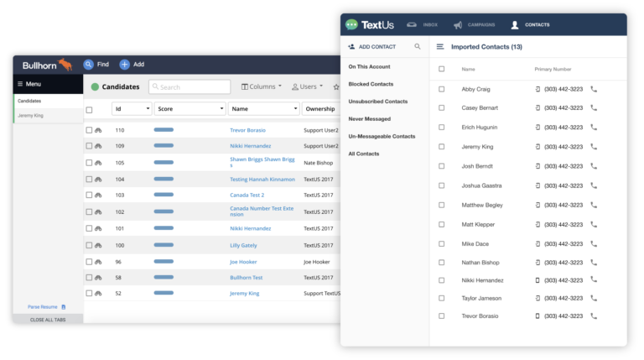Click binoculars icon for candidate 110
Image resolution: width=644 pixels, height=360 pixels.
[98, 130]
